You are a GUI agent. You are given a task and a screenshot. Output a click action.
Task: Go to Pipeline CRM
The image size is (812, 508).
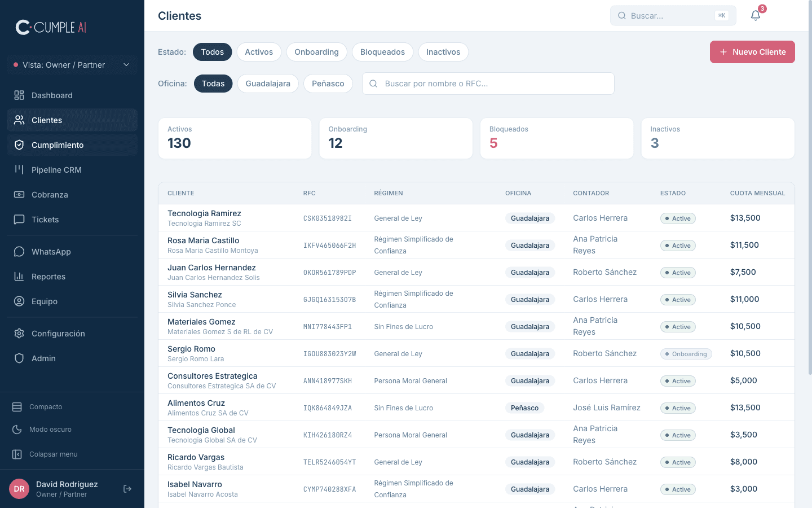tap(56, 169)
